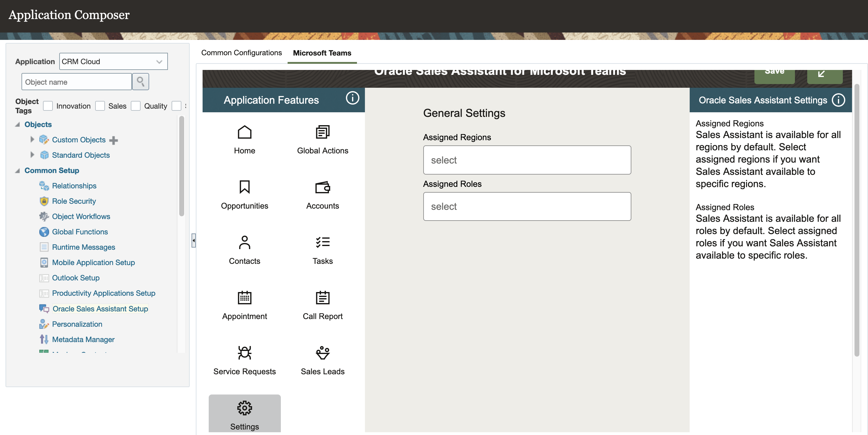
Task: Select the Appointment calendar icon
Action: (x=244, y=297)
